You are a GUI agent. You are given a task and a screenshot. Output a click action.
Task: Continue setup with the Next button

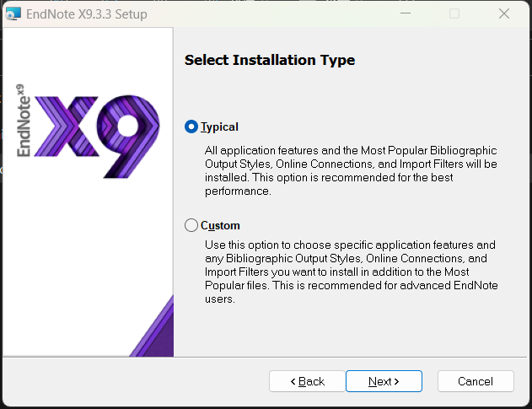click(384, 381)
